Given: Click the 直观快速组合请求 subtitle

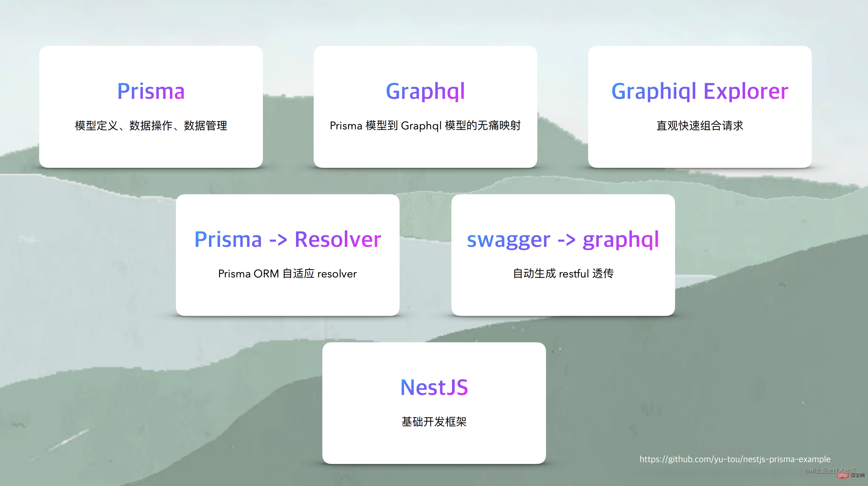Looking at the screenshot, I should [x=699, y=126].
